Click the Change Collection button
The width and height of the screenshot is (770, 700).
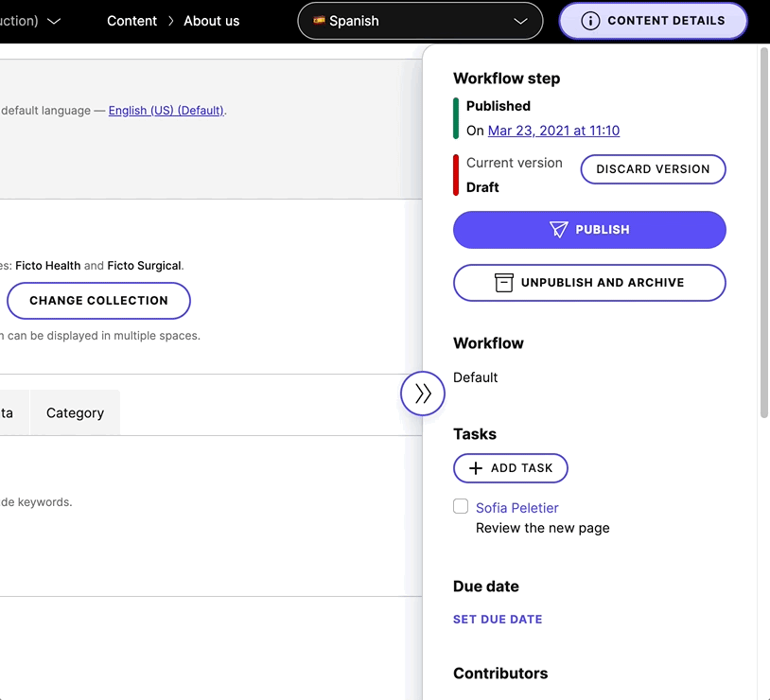pos(98,300)
